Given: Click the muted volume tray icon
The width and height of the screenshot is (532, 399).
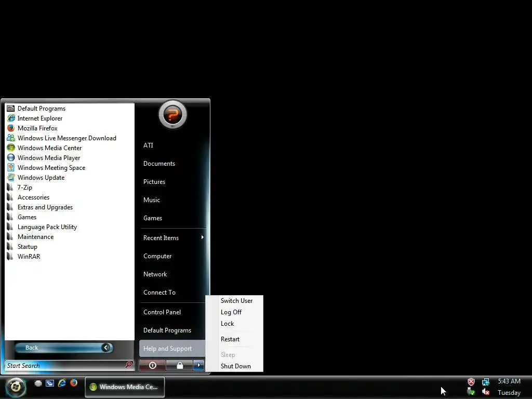Looking at the screenshot, I should coord(486,392).
